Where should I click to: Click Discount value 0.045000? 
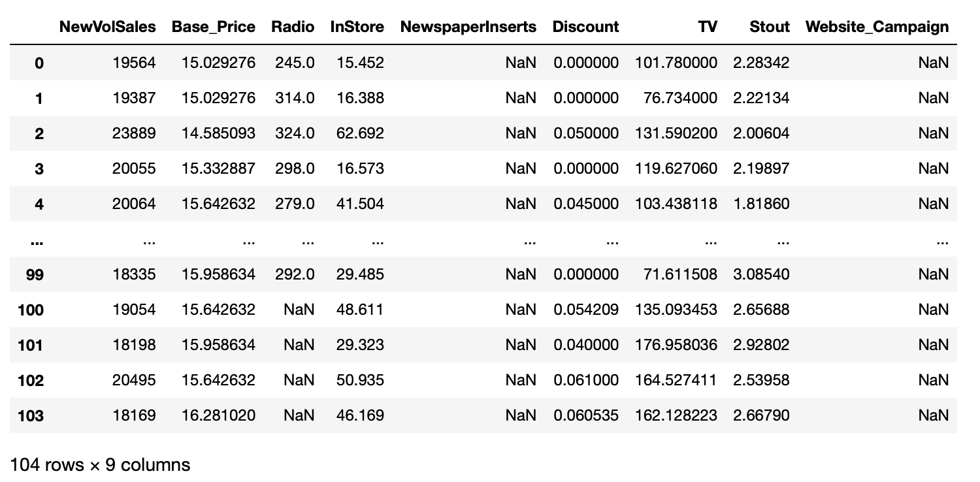(x=586, y=204)
